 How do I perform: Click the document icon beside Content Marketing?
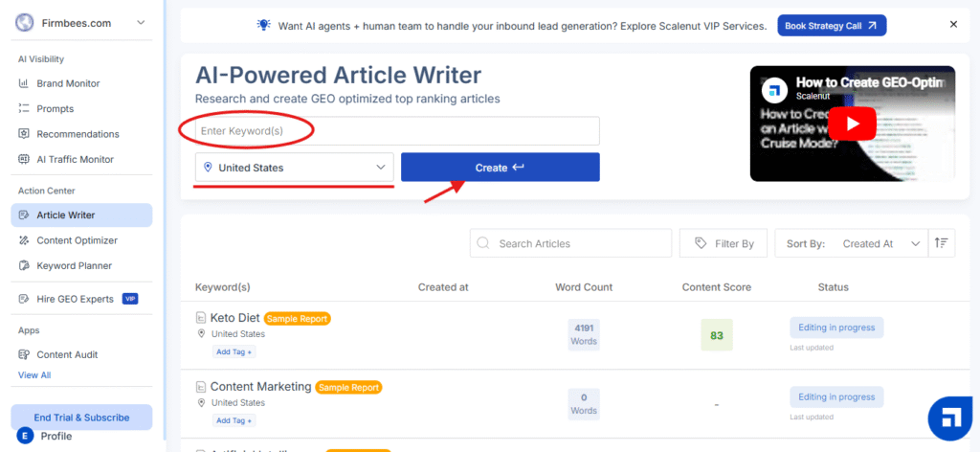point(201,387)
